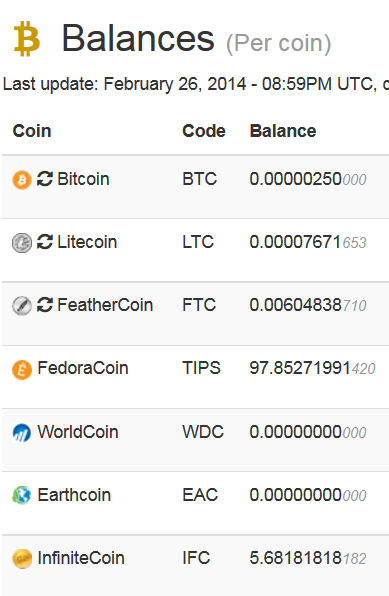Click the orange Bitcoin coin icon
This screenshot has height=596, width=389.
pos(22,180)
